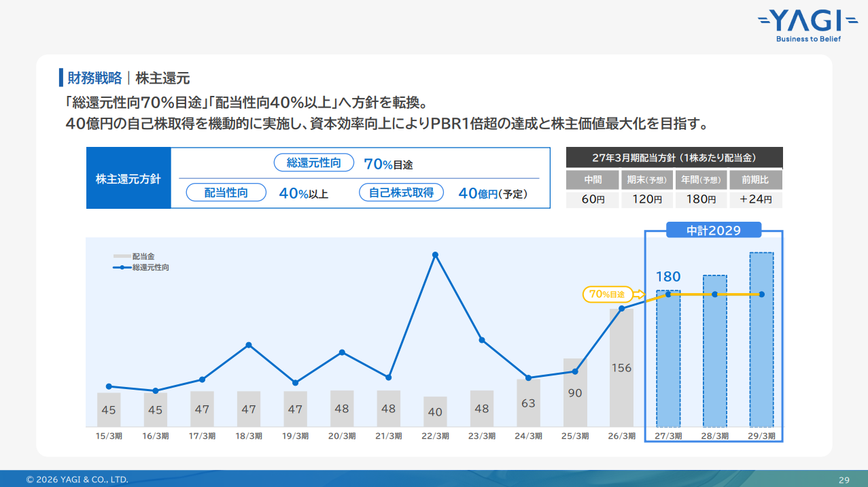This screenshot has height=487, width=868.
Task: Click the 20/3期 data point on line
Action: (x=342, y=352)
